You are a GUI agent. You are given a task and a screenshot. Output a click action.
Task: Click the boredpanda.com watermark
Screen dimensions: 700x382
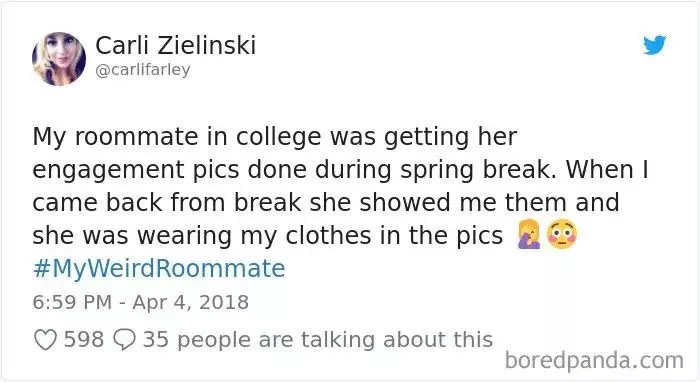click(594, 361)
